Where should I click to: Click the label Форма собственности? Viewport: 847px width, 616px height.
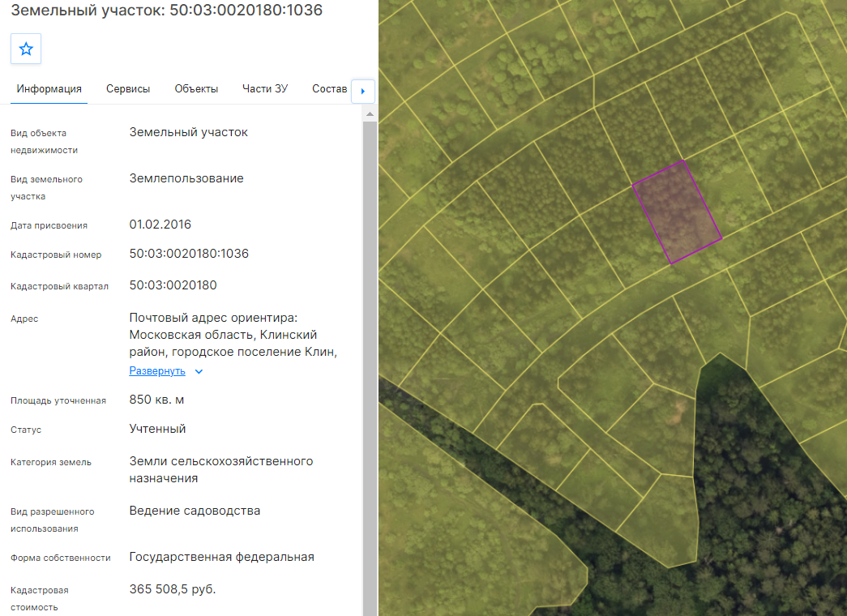[61, 558]
